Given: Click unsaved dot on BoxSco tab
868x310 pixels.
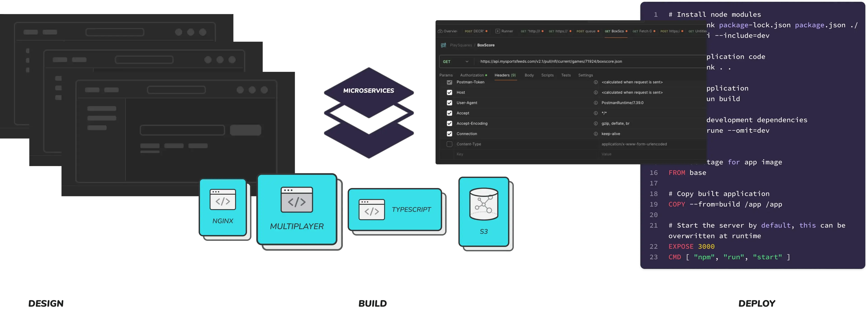Looking at the screenshot, I should tap(626, 31).
